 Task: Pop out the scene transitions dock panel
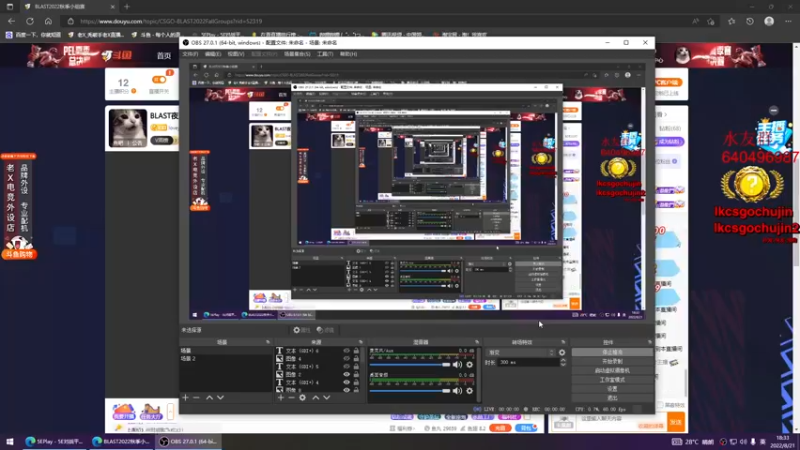tap(563, 342)
